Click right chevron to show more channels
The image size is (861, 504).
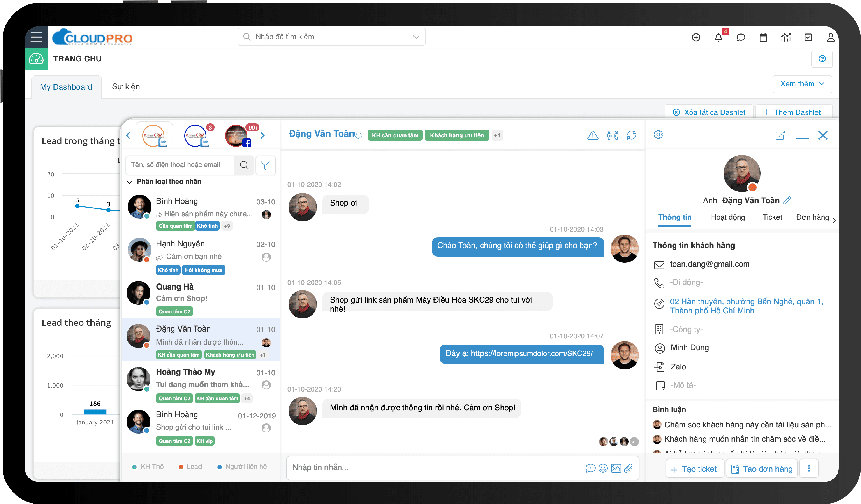pyautogui.click(x=262, y=136)
